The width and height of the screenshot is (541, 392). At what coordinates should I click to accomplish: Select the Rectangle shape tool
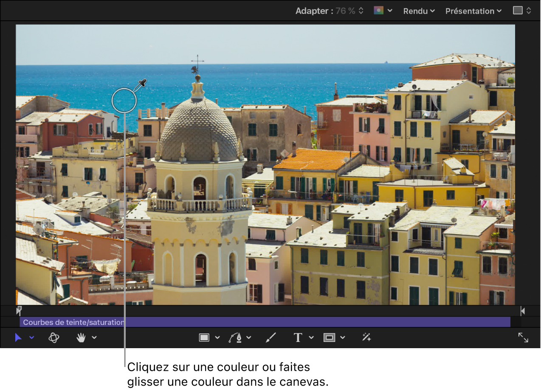[204, 338]
